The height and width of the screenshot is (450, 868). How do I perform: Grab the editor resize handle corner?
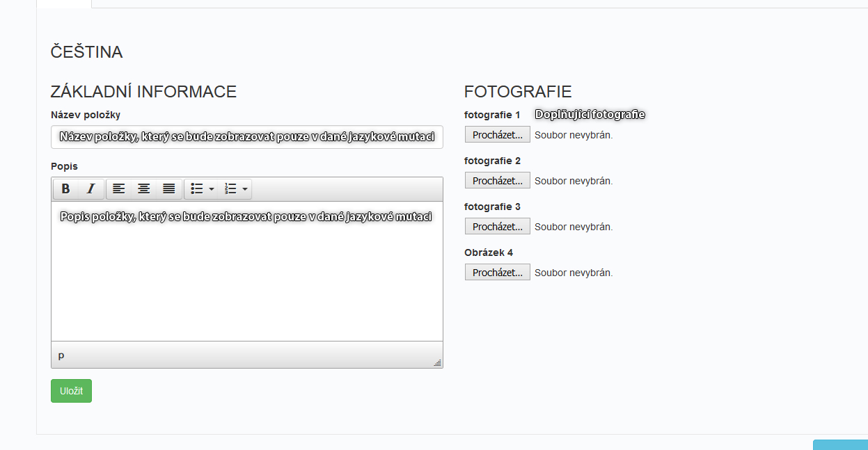[438, 362]
